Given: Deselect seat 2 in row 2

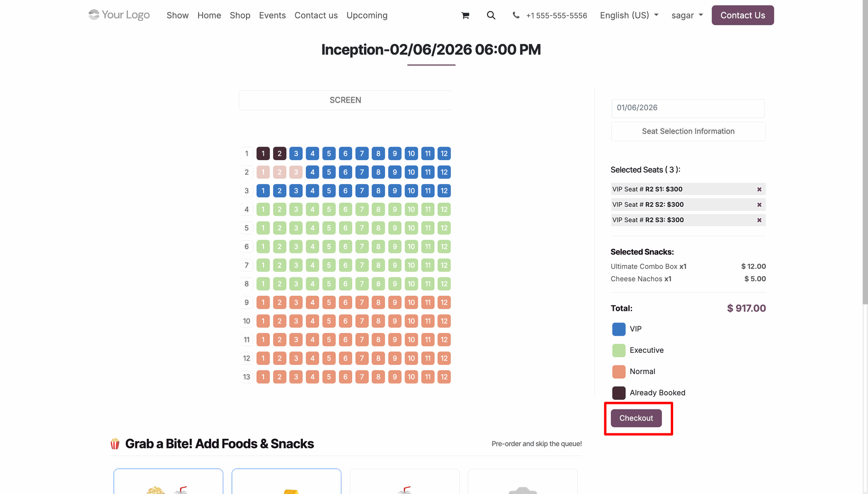Looking at the screenshot, I should [279, 172].
